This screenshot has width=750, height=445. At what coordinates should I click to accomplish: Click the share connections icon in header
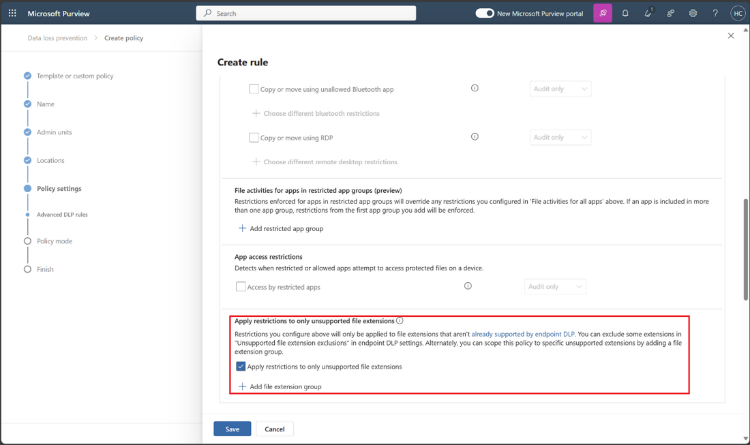671,13
